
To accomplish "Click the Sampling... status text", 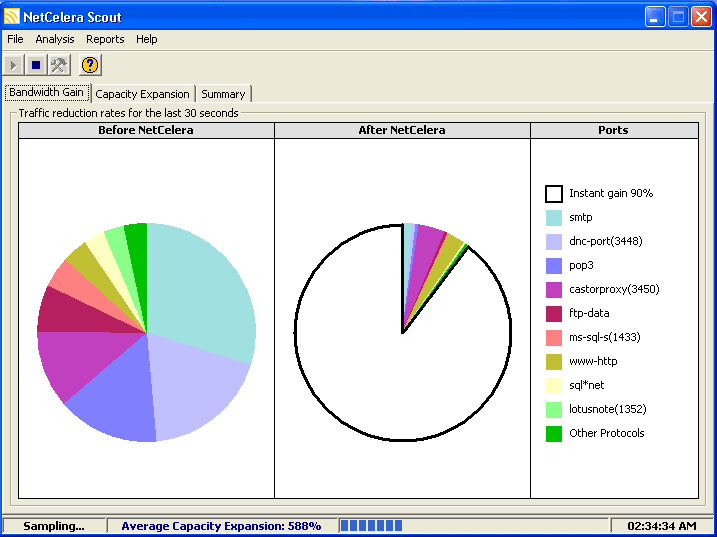I will [54, 526].
